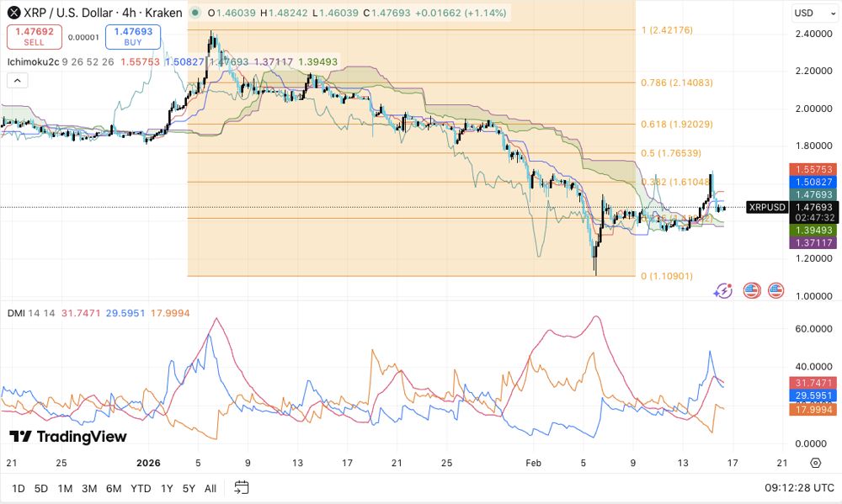Click the SELL button showing 1.47692
The height and width of the screenshot is (504, 842).
pos(35,37)
